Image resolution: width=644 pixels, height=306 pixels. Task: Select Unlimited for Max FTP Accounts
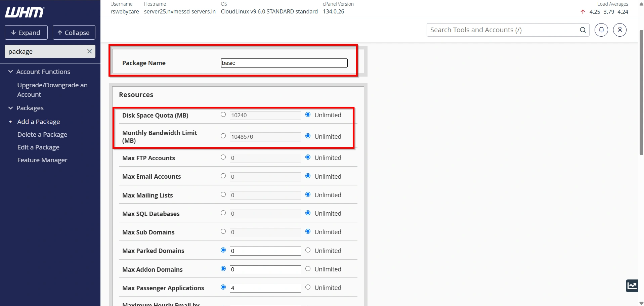click(308, 157)
